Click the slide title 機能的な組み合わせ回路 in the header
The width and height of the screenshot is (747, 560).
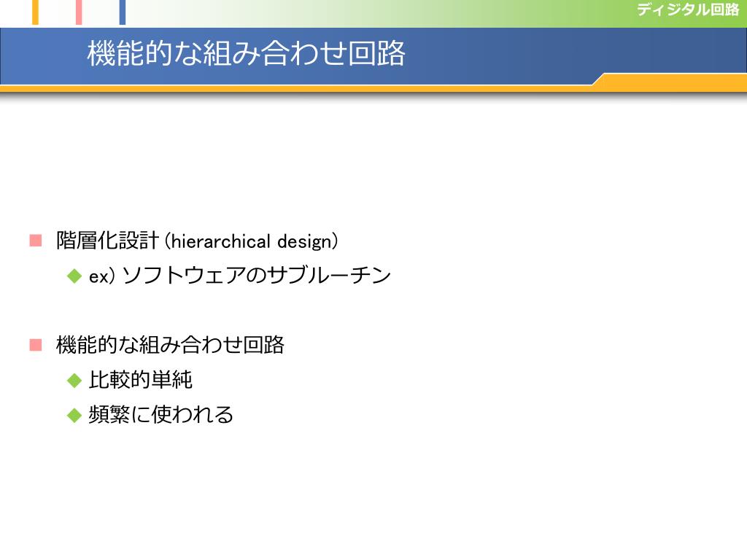(x=246, y=52)
